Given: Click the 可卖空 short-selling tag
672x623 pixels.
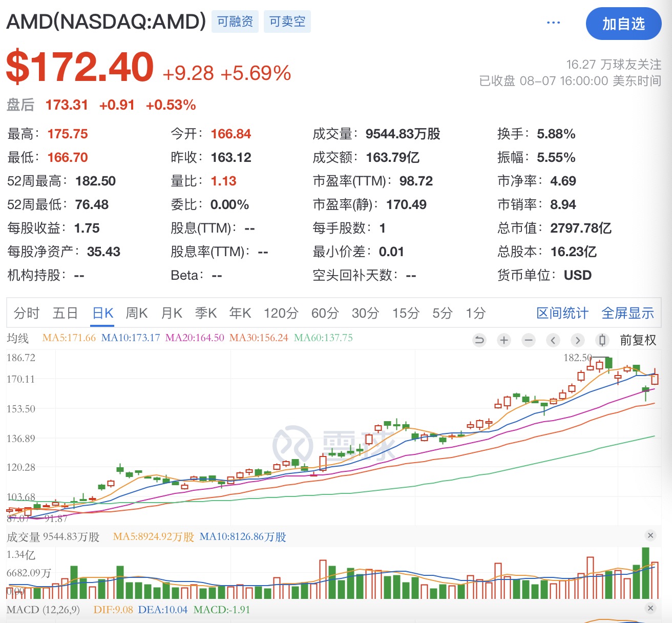Looking at the screenshot, I should coord(287,22).
